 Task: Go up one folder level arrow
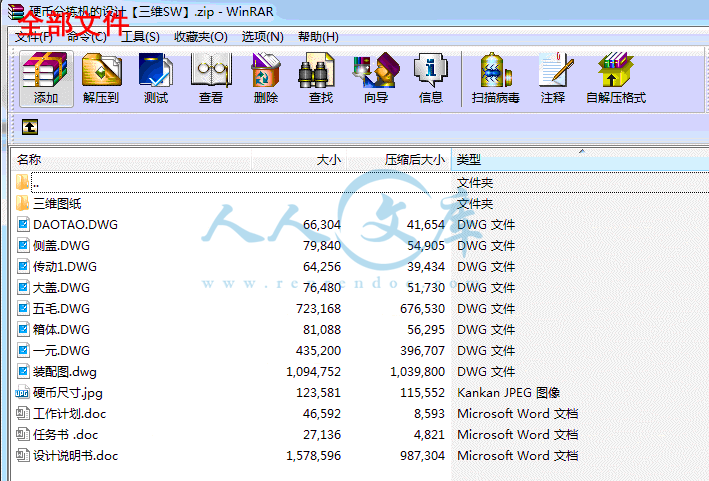pos(30,127)
